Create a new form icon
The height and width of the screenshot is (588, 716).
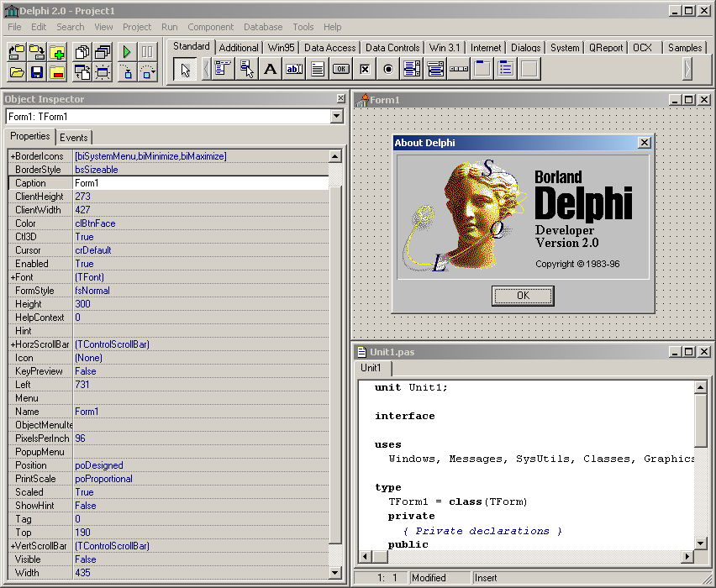[103, 72]
